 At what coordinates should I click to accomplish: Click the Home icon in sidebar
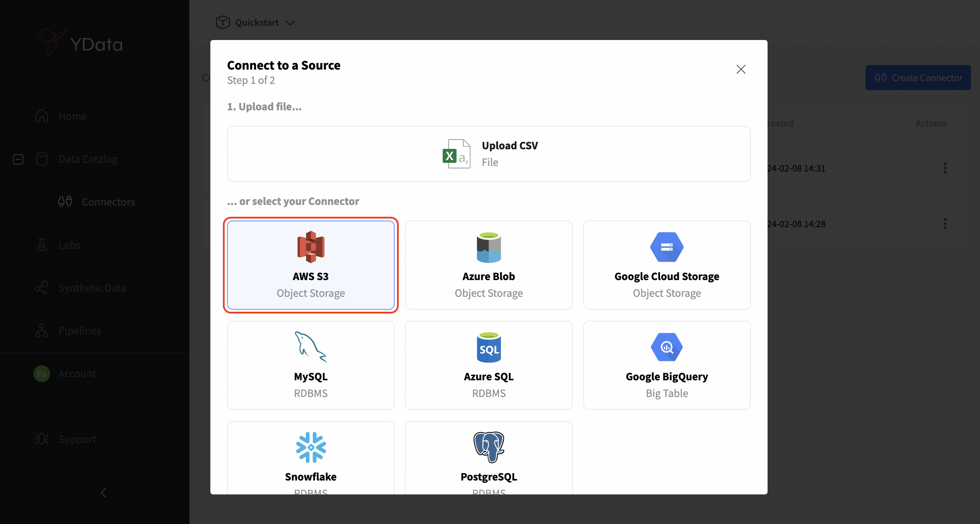click(41, 116)
